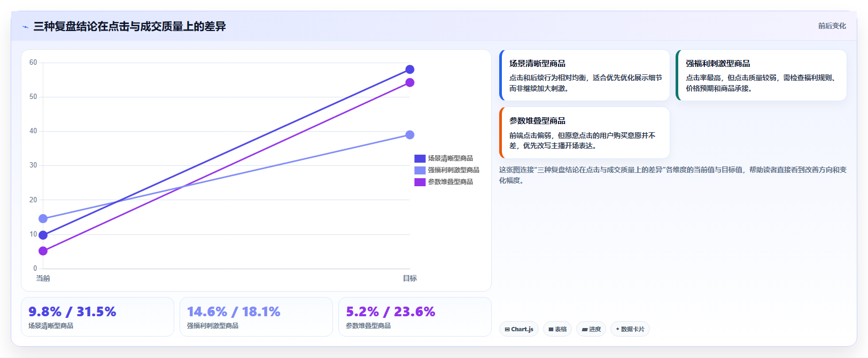Image resolution: width=868 pixels, height=358 pixels.
Task: Click the 强福利刺激型商品 legend label
Action: pos(453,170)
